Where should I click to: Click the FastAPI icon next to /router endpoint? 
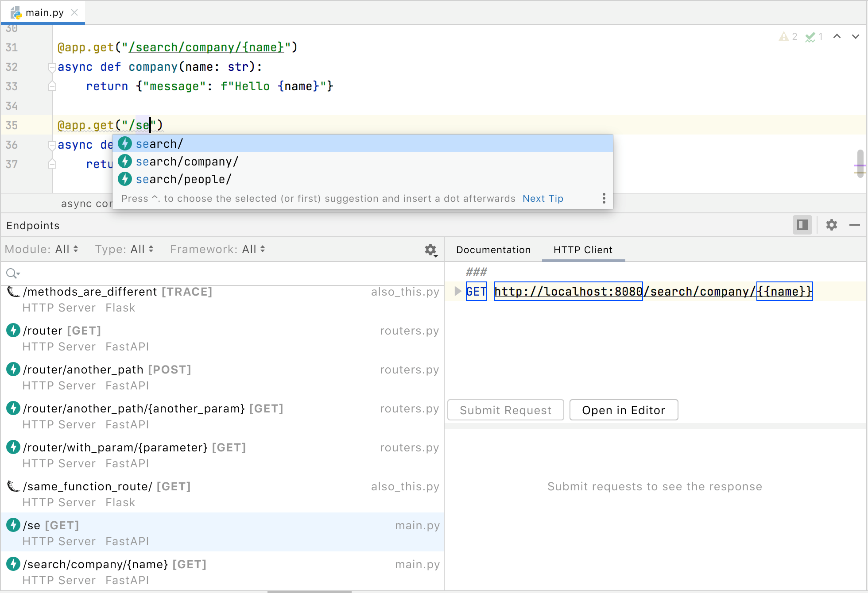point(13,330)
